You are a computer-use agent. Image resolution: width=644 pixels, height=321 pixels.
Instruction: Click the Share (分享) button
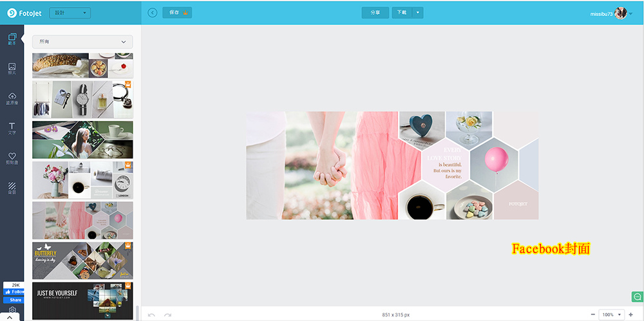375,13
